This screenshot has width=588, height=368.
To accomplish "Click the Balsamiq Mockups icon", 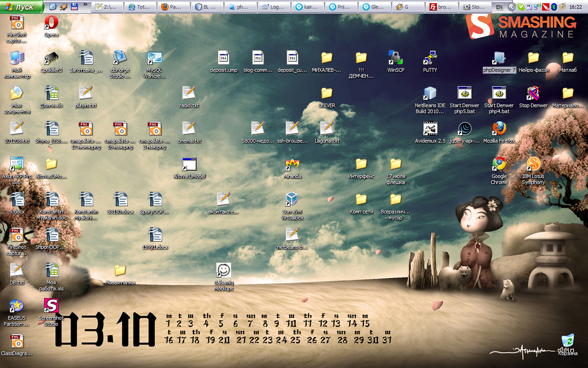I will point(223,270).
